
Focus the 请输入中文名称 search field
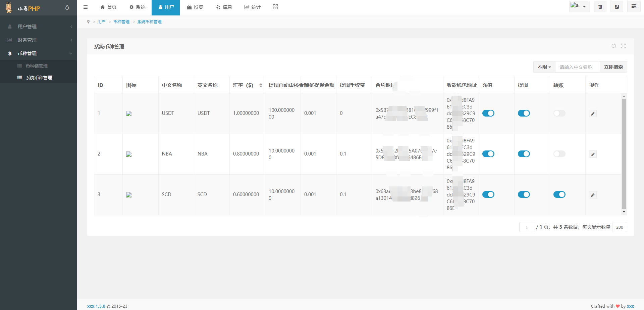[577, 67]
